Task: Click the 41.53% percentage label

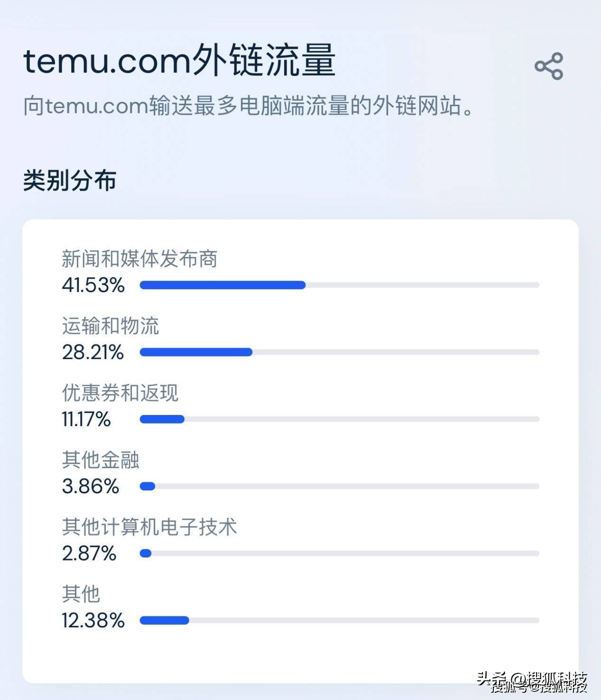Action: click(93, 286)
